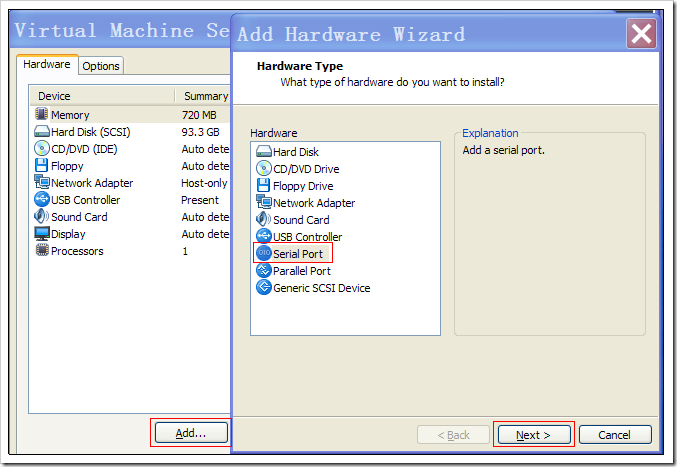
Task: Click the "720 MB" memory summary value
Action: coord(199,115)
